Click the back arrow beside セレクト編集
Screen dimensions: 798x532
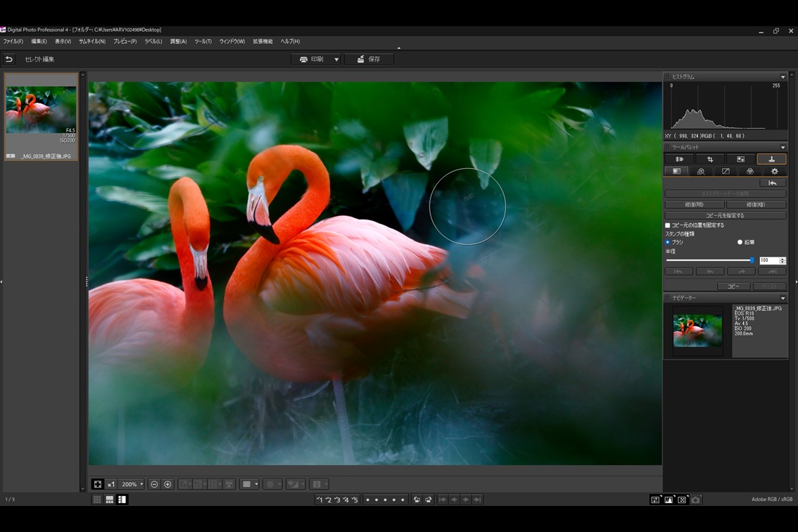[9, 59]
